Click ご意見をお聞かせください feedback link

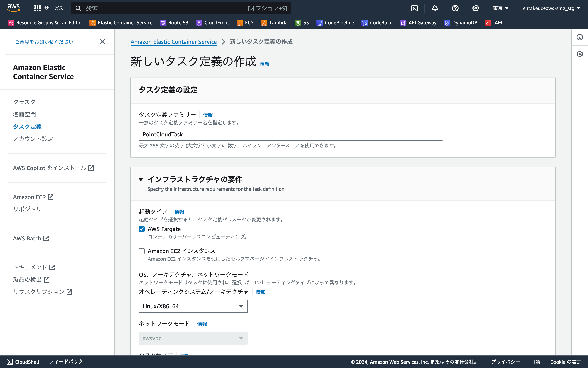[44, 42]
